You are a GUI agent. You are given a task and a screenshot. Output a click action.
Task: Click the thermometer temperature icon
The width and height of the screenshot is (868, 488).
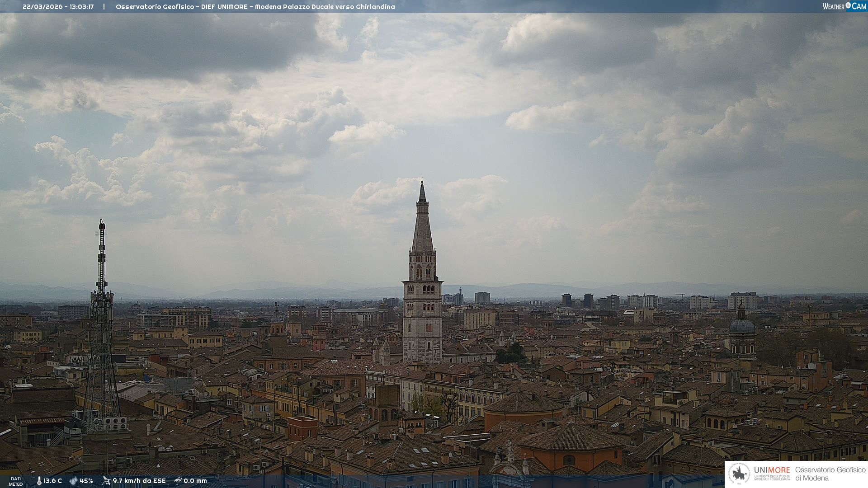39,481
